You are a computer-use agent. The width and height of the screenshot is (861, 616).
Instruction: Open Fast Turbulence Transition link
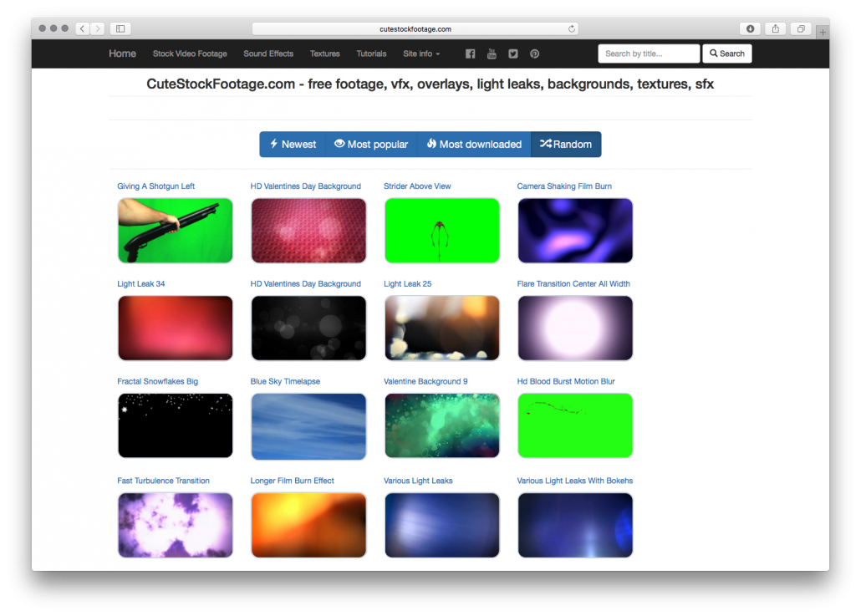[163, 481]
